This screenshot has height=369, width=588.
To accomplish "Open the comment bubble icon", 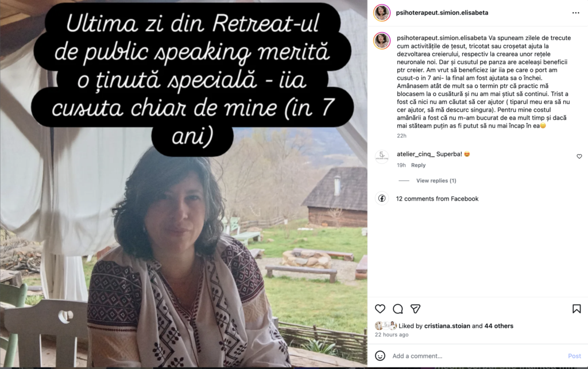I will click(397, 309).
